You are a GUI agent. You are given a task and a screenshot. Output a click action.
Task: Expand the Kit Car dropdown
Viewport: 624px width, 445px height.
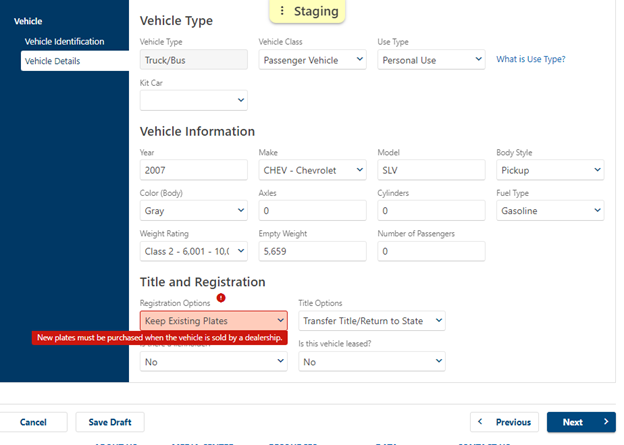193,100
